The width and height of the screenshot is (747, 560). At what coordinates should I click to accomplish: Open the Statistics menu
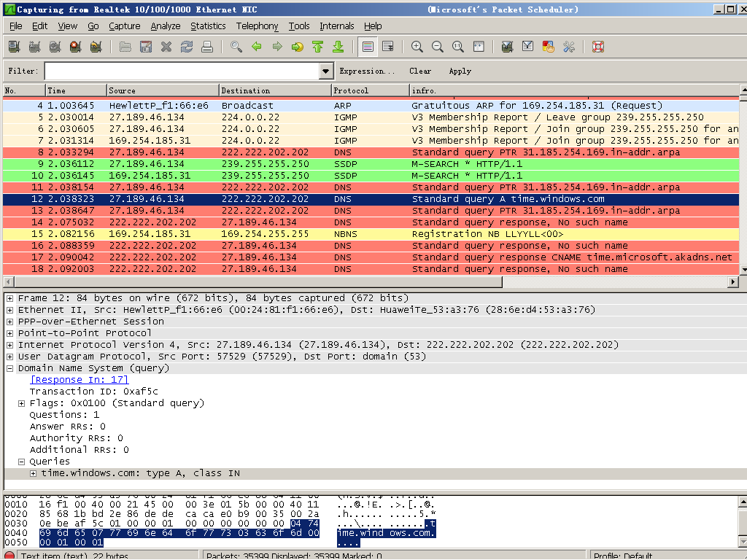tap(208, 26)
